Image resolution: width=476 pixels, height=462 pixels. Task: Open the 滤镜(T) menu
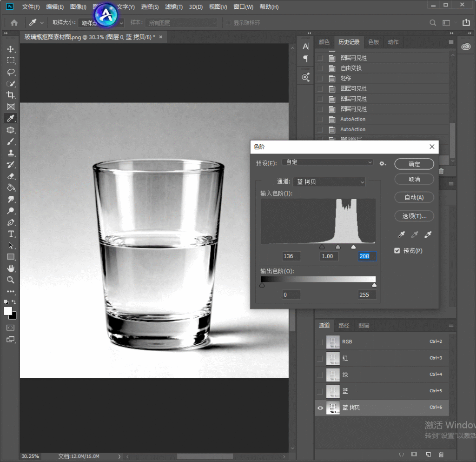point(174,7)
